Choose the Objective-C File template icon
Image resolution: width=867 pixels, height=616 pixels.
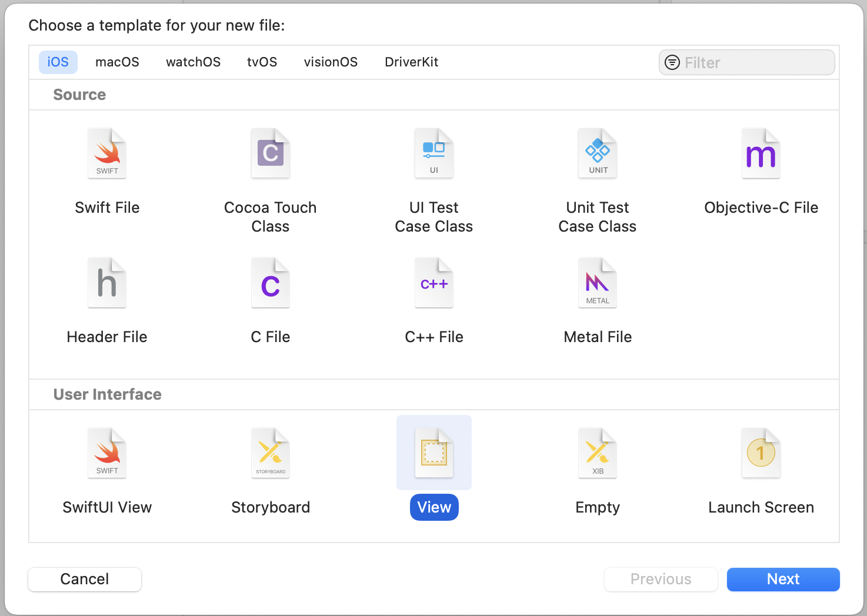pyautogui.click(x=761, y=154)
